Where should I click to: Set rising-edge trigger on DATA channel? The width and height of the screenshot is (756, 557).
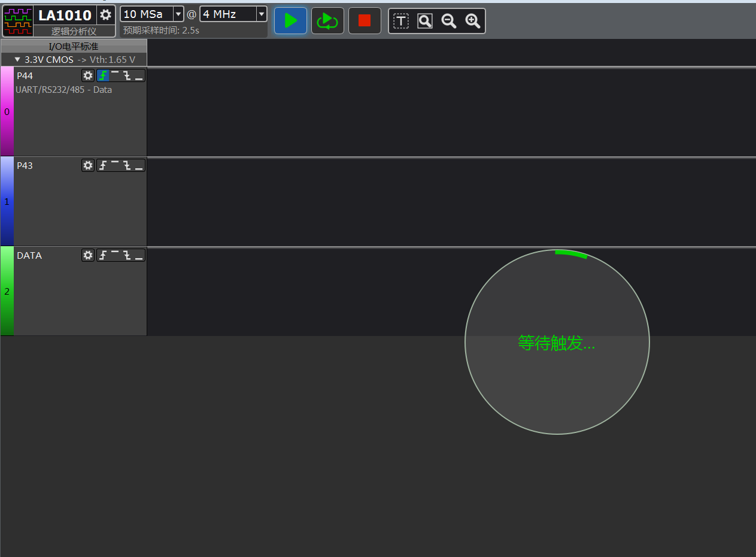(103, 255)
